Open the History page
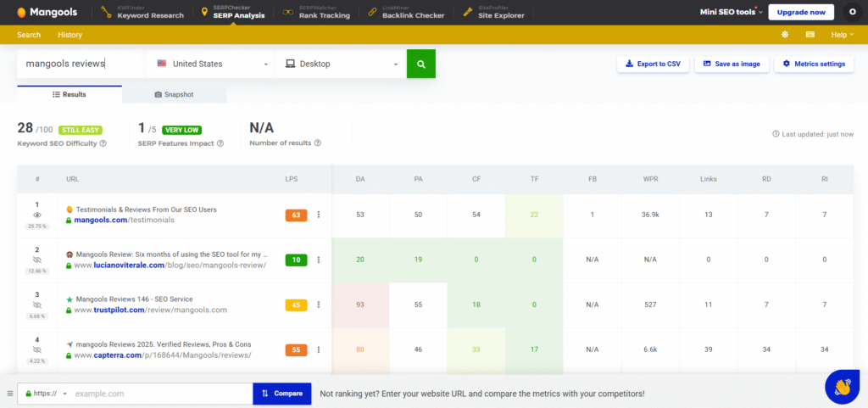 (70, 35)
